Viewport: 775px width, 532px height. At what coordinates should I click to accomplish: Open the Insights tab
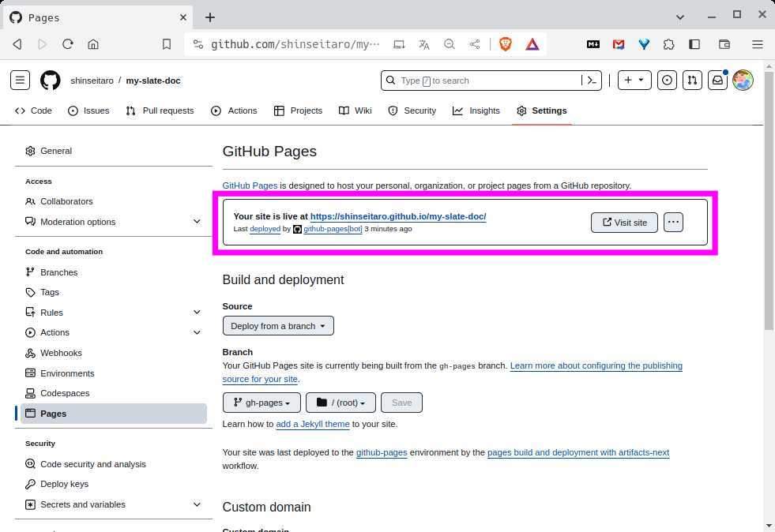[476, 111]
